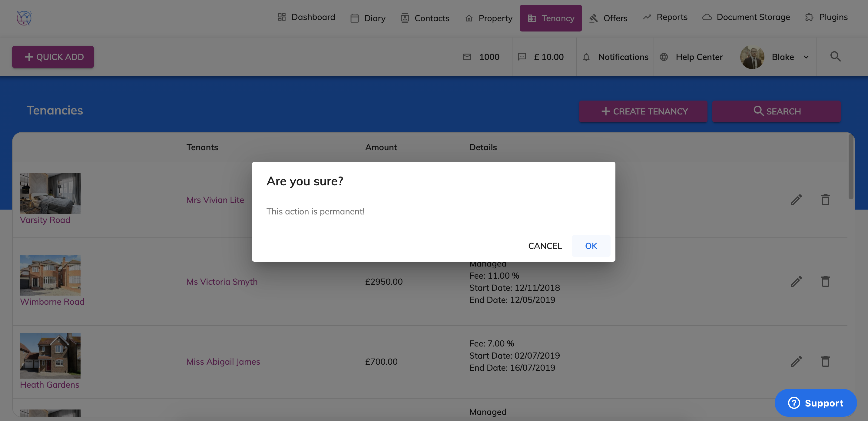Confirm deletion with OK button

(591, 246)
